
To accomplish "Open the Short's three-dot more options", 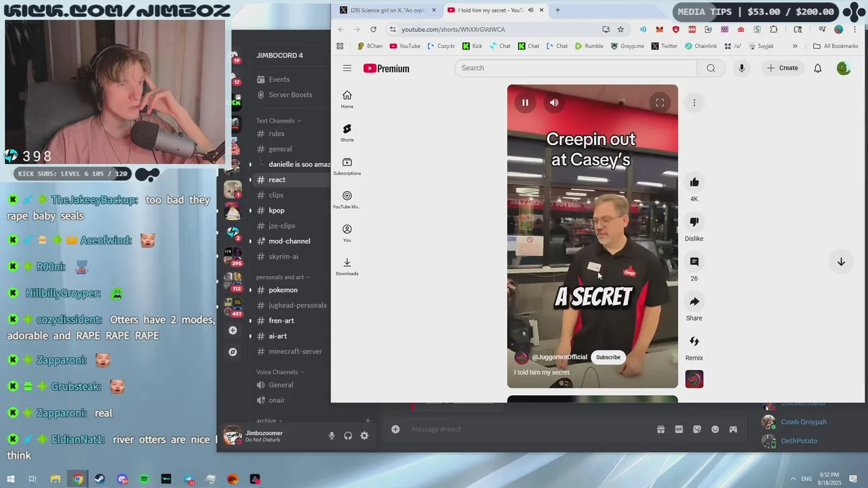I will tap(694, 102).
